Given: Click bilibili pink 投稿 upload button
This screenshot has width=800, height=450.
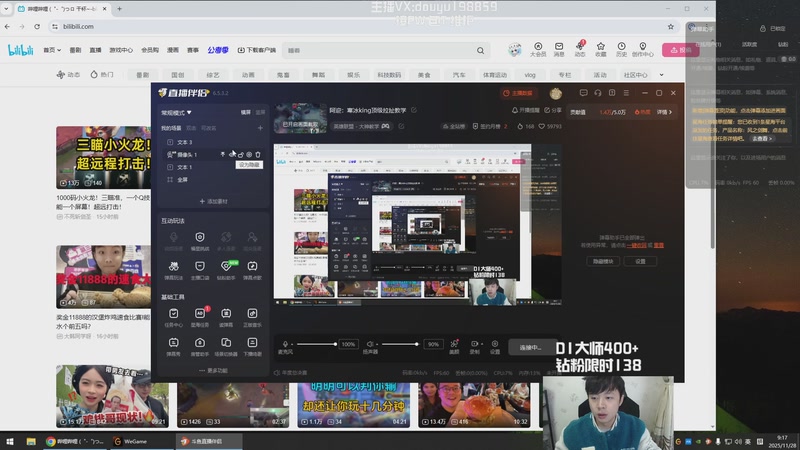Looking at the screenshot, I should [681, 50].
